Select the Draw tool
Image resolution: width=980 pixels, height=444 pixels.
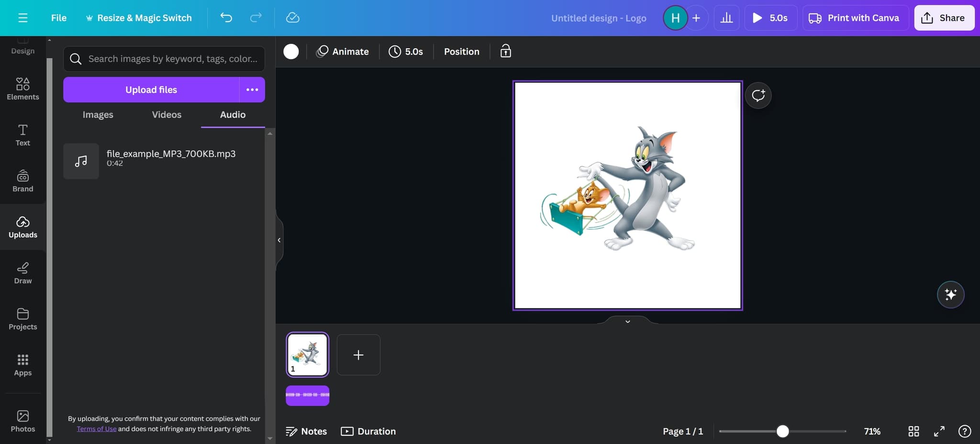click(x=22, y=273)
